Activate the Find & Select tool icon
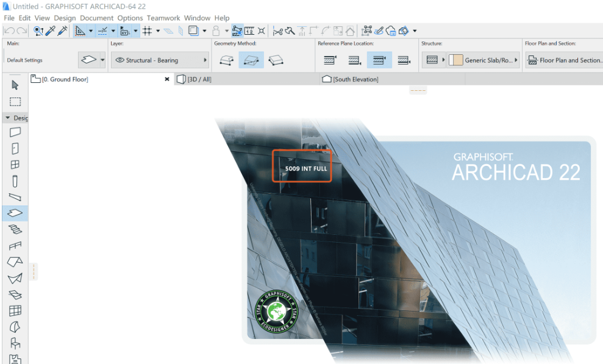Screen dimensions: 603x364 [38, 30]
